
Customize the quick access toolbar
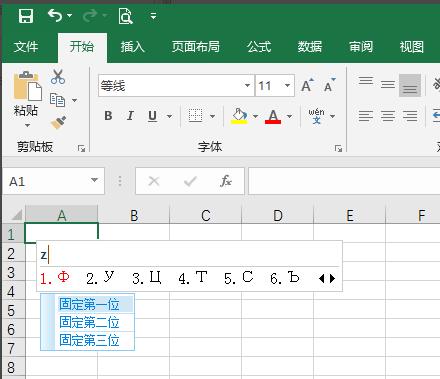click(x=153, y=16)
